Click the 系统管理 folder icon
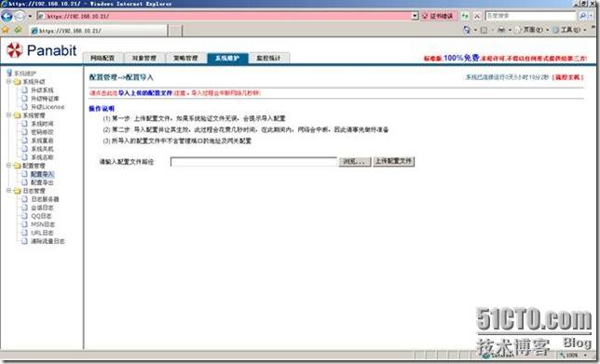This screenshot has width=600, height=364. click(x=17, y=115)
